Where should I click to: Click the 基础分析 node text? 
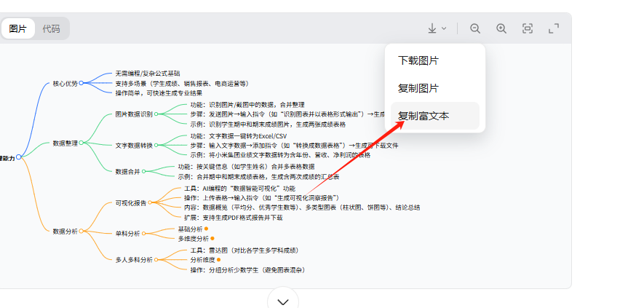[x=190, y=229]
